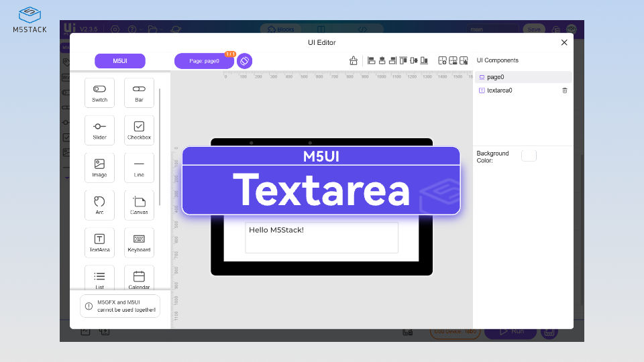Add a Keyboard widget
This screenshot has height=362, width=644.
(x=139, y=243)
